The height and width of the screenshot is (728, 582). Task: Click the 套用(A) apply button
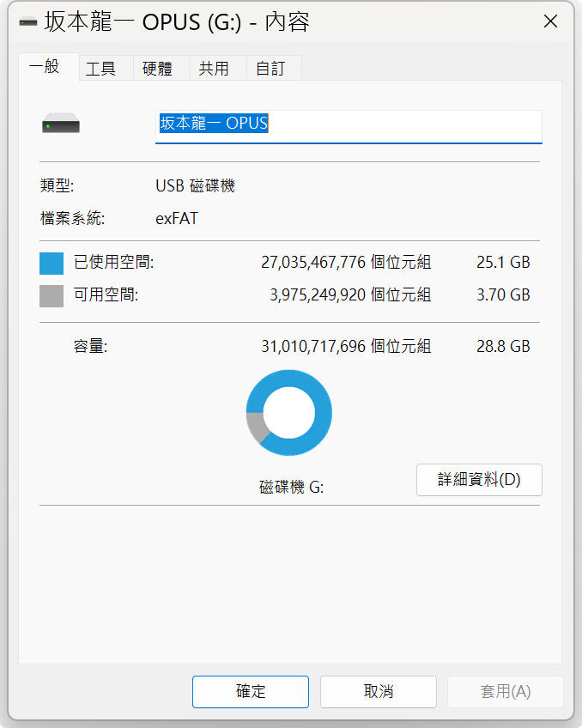[x=506, y=692]
